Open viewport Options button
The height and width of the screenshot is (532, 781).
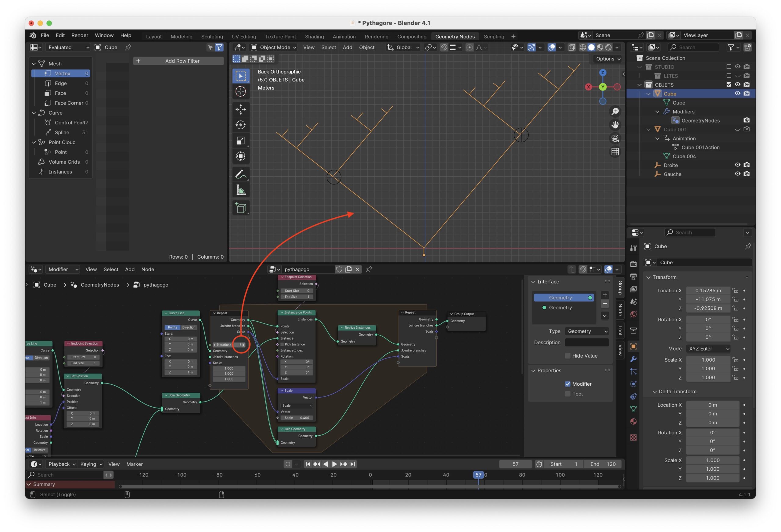point(608,59)
